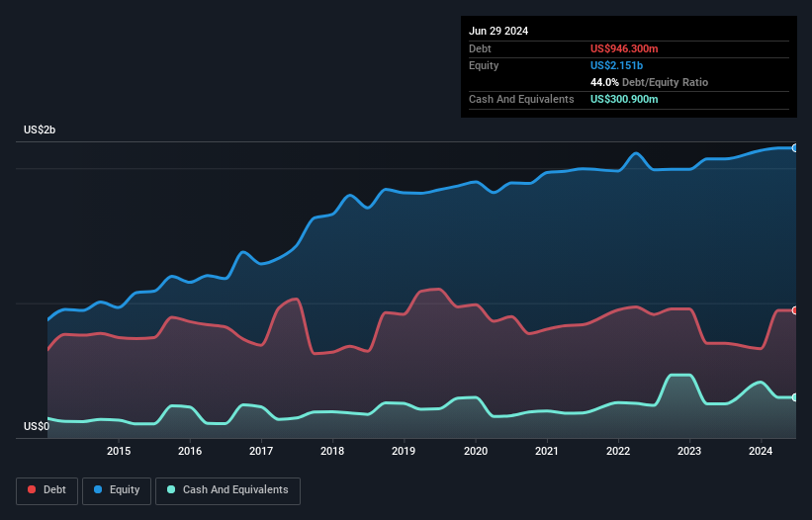The height and width of the screenshot is (520, 812).
Task: Click the Jun 29 2024 tooltip date
Action: 498,31
